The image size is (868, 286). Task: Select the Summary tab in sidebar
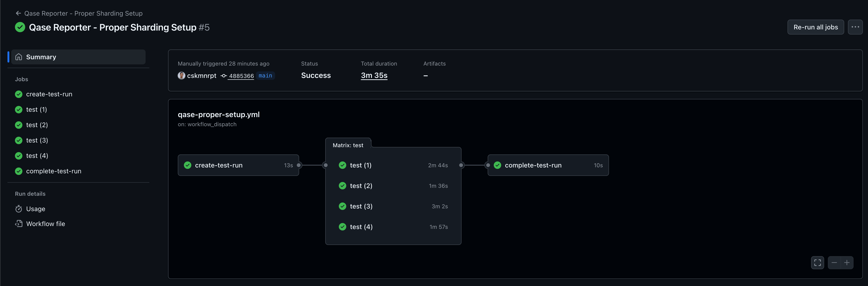[78, 57]
